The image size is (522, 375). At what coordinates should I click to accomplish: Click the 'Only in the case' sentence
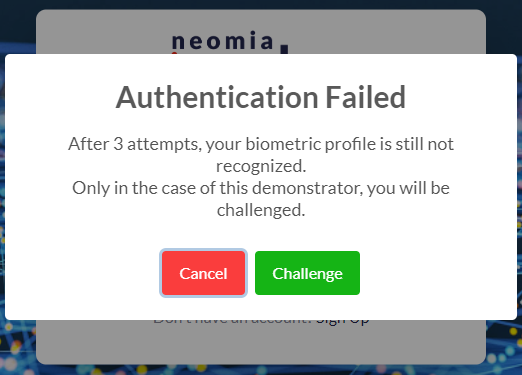261,188
